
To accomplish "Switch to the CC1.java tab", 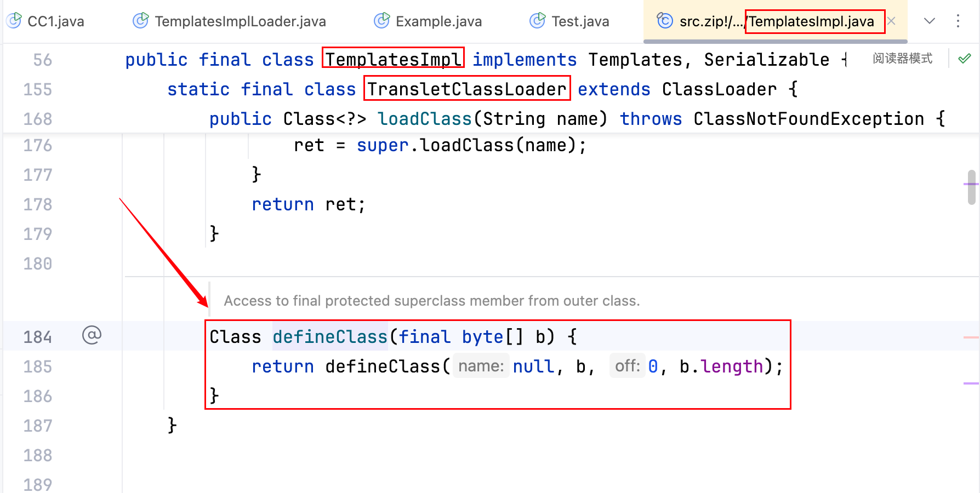I will point(55,21).
